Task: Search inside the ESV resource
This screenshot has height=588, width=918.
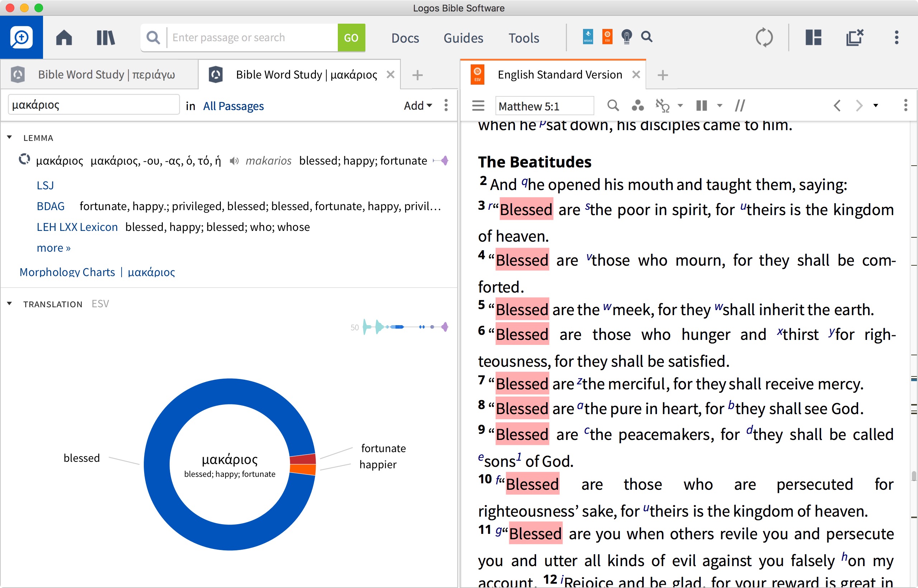Action: (x=613, y=105)
